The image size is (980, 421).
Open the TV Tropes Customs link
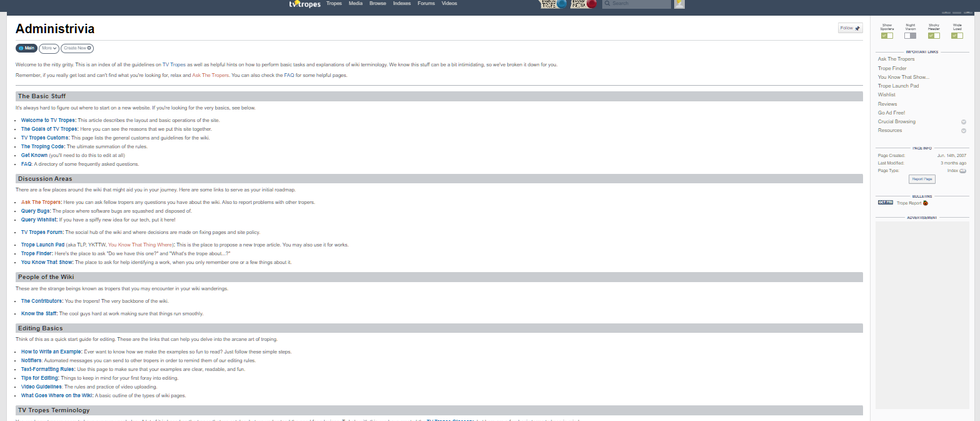46,138
